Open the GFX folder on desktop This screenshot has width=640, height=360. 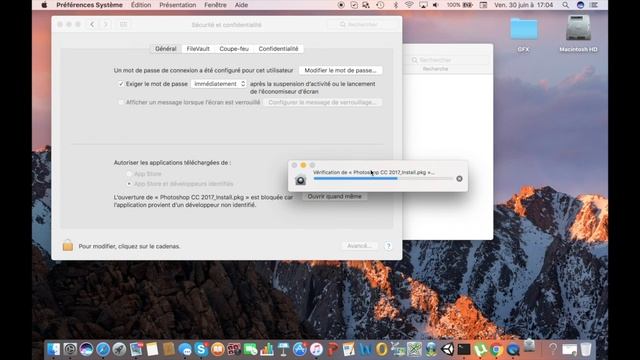(524, 29)
